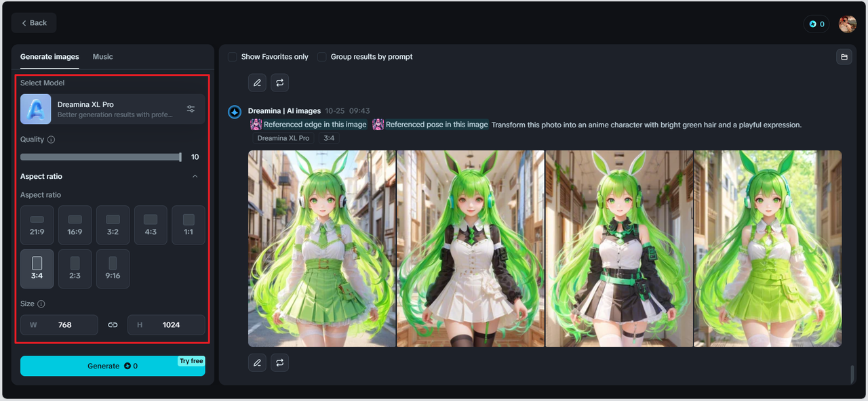Click the prompt text starting "Transform this photo"
This screenshot has height=401, width=868.
click(x=646, y=125)
